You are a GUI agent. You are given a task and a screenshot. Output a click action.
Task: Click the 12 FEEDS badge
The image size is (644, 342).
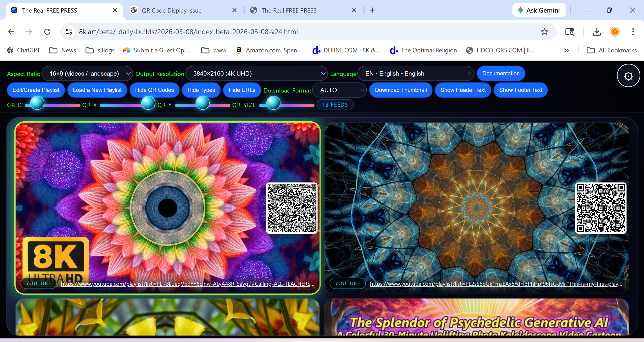335,105
